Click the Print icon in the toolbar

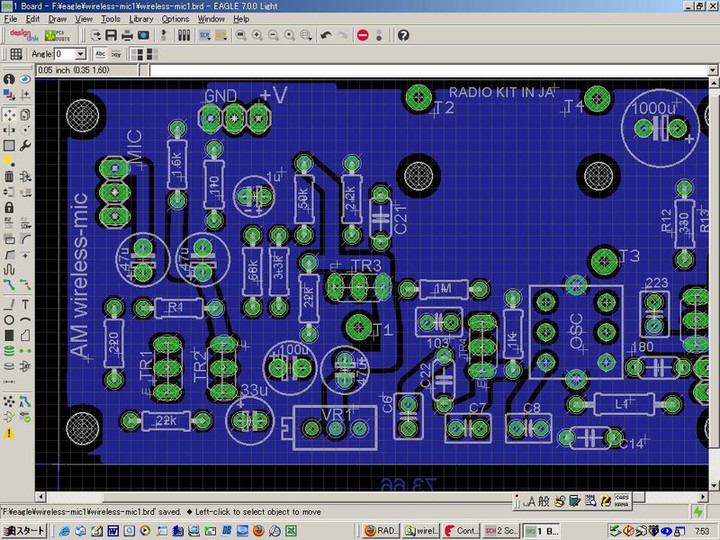click(x=126, y=35)
